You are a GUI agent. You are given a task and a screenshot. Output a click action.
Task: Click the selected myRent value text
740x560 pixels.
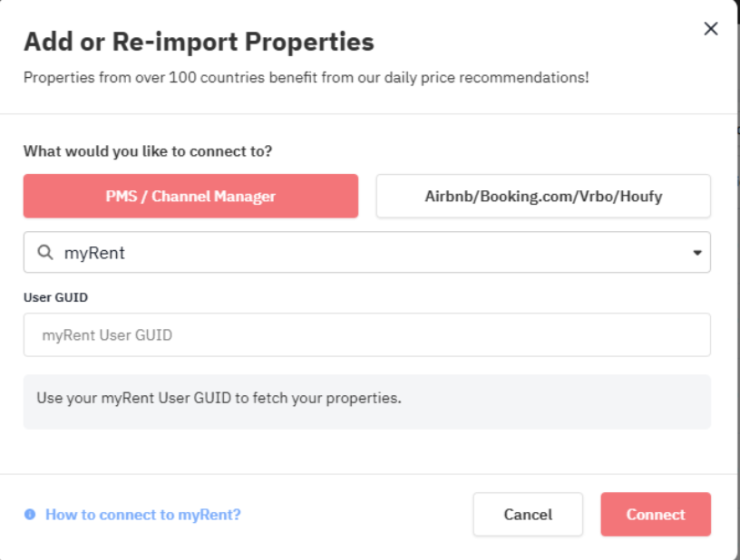[94, 254]
